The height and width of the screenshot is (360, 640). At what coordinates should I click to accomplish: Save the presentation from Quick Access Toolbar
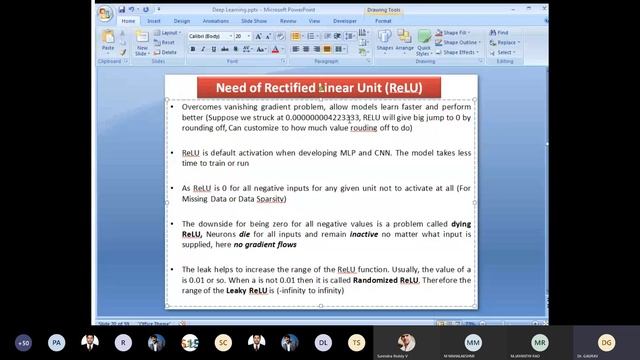tap(122, 9)
